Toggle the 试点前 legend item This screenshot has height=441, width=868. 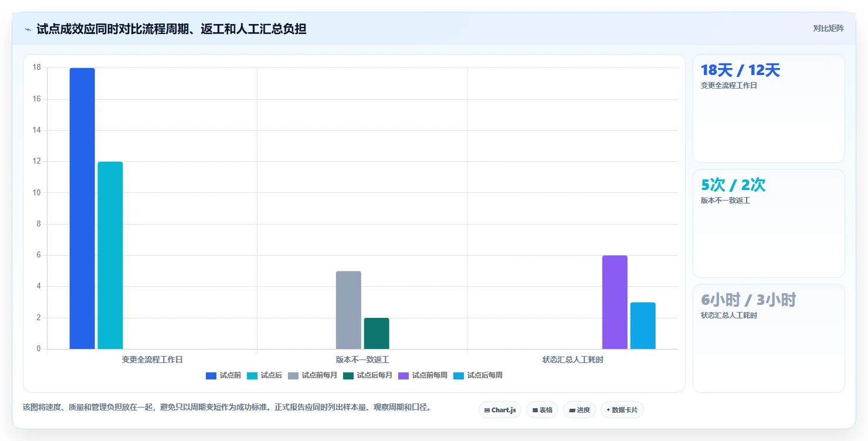point(223,375)
